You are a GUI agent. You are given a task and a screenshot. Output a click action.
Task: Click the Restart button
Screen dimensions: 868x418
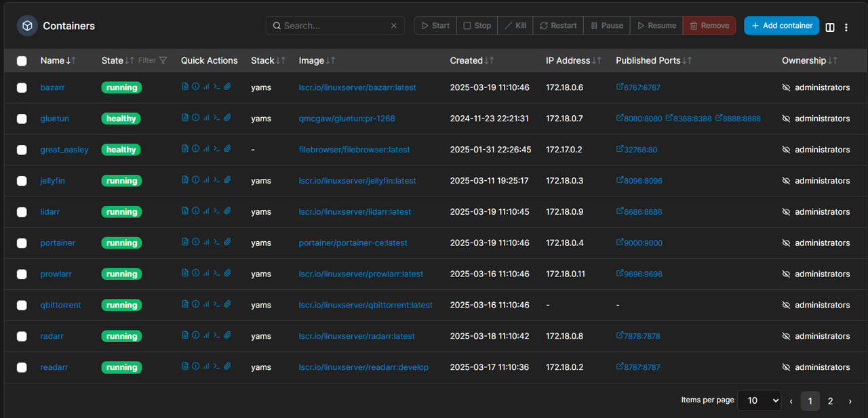click(558, 26)
